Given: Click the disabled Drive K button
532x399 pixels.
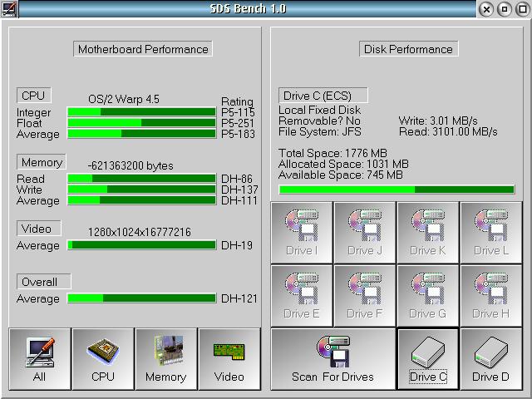Looking at the screenshot, I should (427, 232).
